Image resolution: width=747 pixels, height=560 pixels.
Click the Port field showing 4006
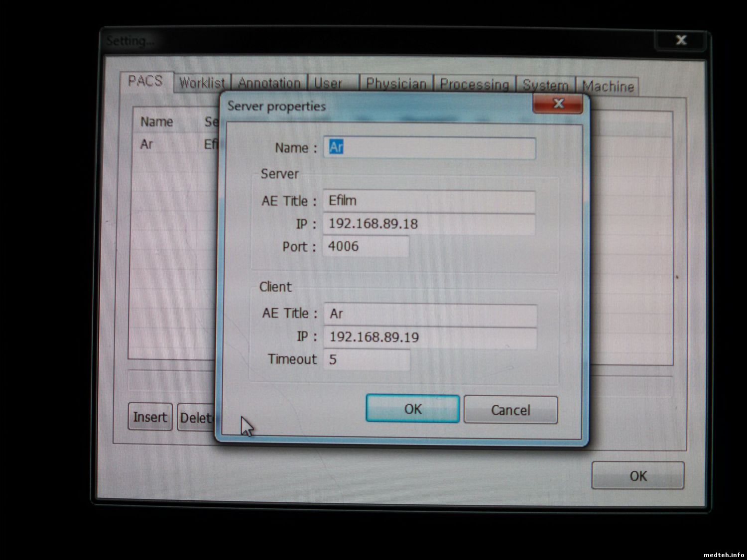click(366, 246)
